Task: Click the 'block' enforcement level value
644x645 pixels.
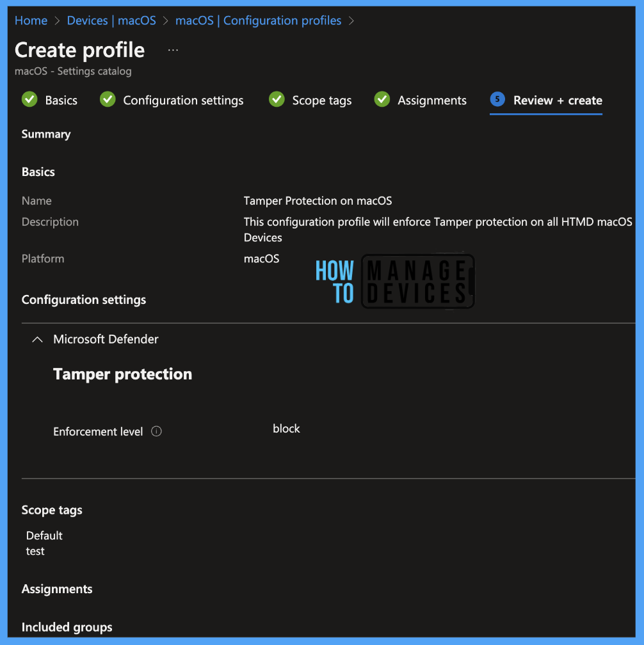Action: 286,429
